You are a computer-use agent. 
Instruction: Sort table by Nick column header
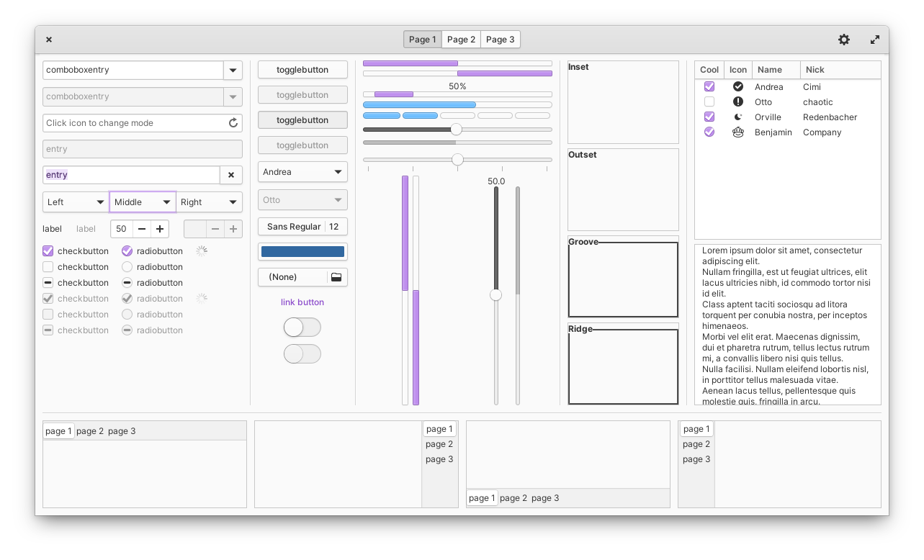point(840,70)
